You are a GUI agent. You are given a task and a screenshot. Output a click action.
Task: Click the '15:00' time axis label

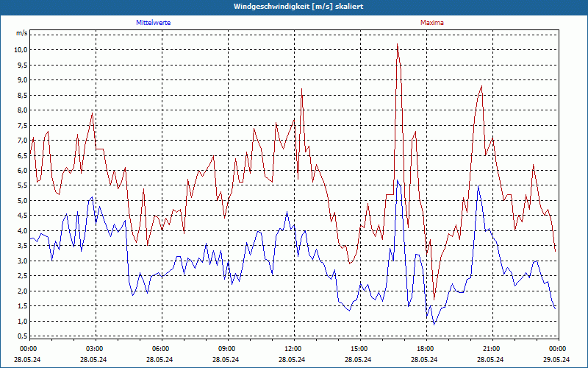tap(359, 349)
